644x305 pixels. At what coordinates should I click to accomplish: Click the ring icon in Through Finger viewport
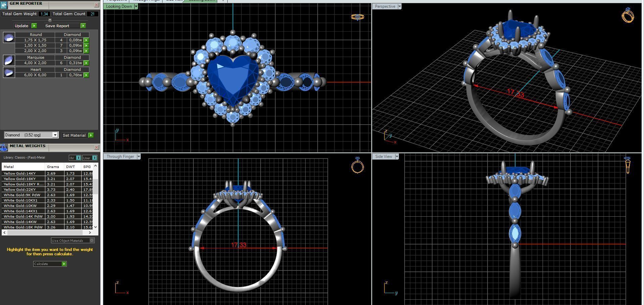tap(357, 165)
